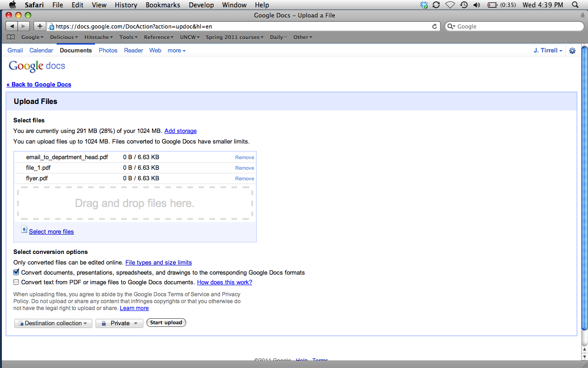Viewport: 588px width, 368px height.
Task: Expand the Tools bookmarks folder
Action: pos(129,37)
